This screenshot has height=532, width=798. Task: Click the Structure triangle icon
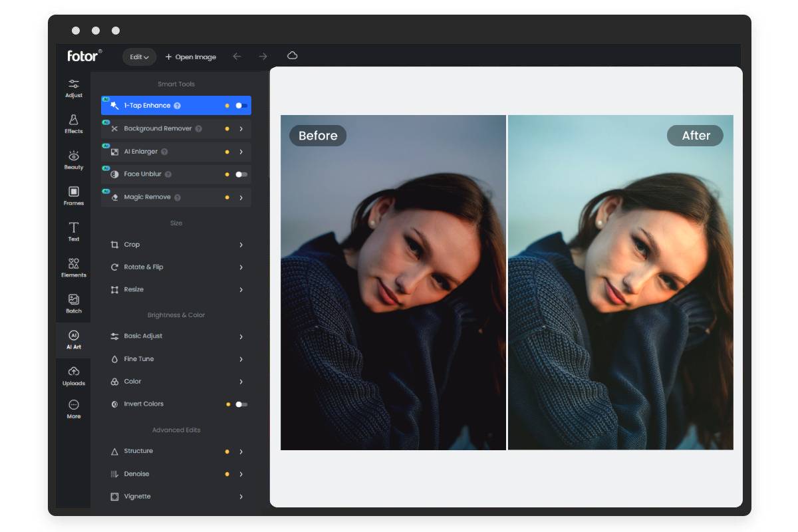[114, 452]
